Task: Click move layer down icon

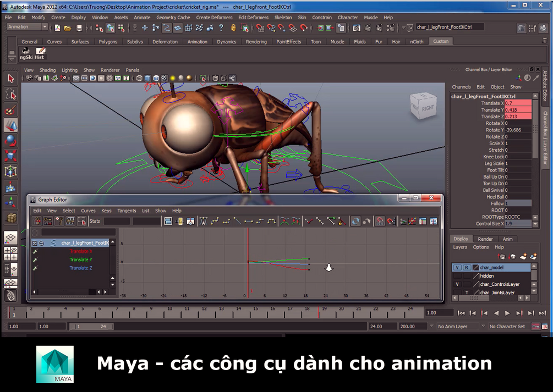Action: 512,256
